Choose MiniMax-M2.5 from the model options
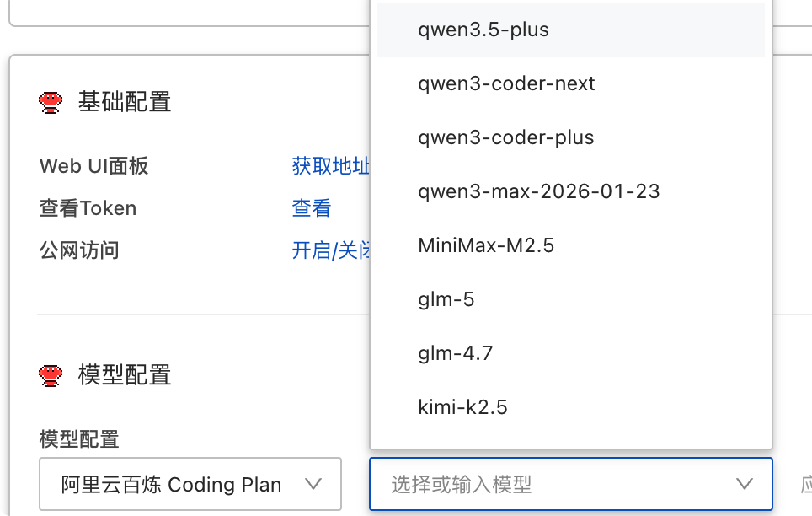 pyautogui.click(x=486, y=245)
